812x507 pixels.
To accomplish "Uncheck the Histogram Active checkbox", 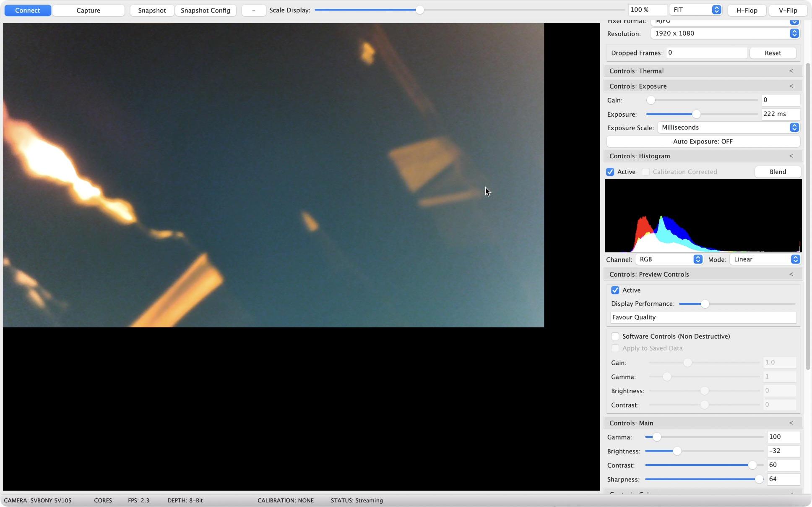I will pos(610,172).
